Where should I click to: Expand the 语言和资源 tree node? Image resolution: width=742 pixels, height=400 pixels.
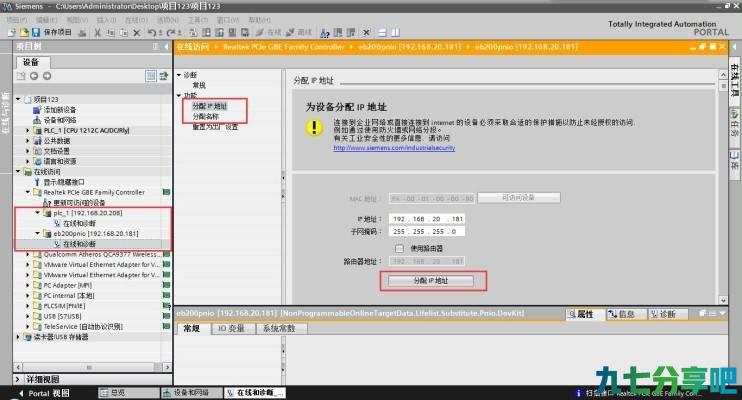27,161
